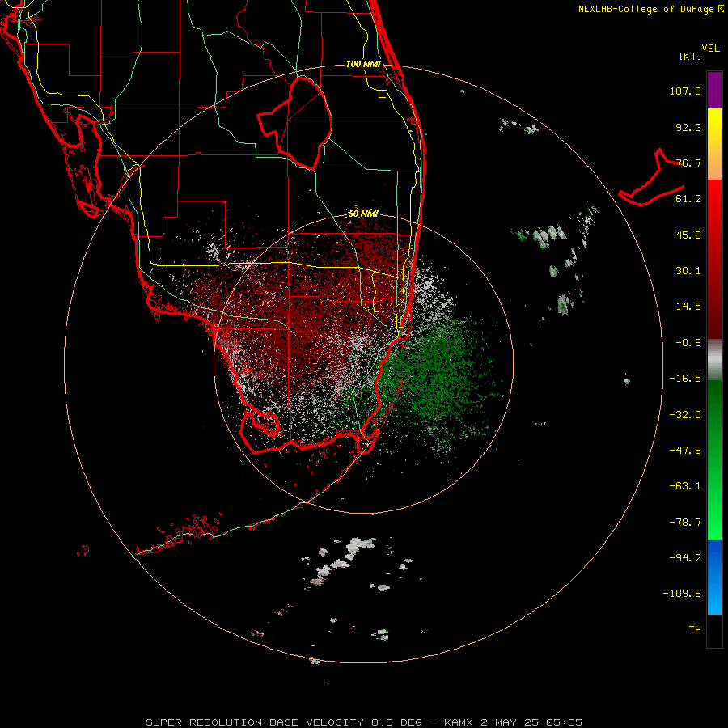Select the -63.1 legend value
The height and width of the screenshot is (728, 728).
pyautogui.click(x=685, y=486)
